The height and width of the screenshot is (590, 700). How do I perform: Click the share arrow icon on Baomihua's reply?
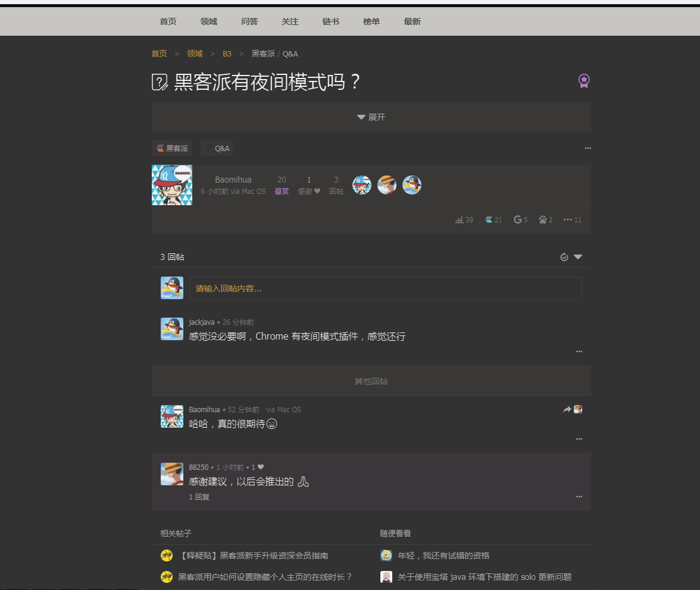pos(566,409)
